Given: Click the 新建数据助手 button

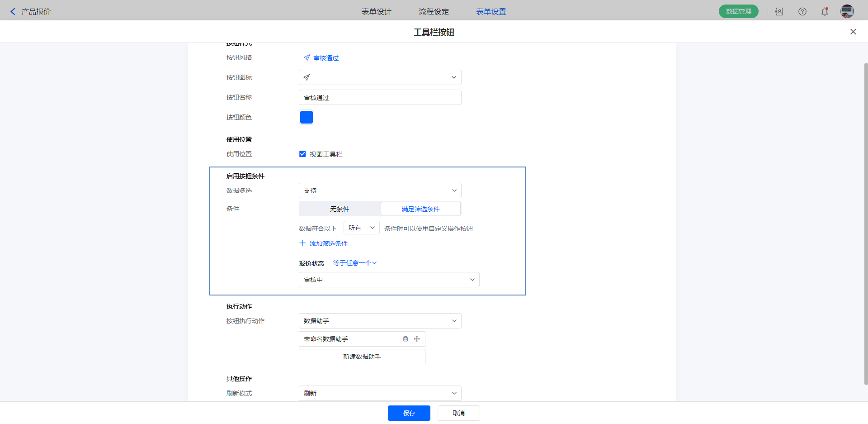Looking at the screenshot, I should [362, 357].
